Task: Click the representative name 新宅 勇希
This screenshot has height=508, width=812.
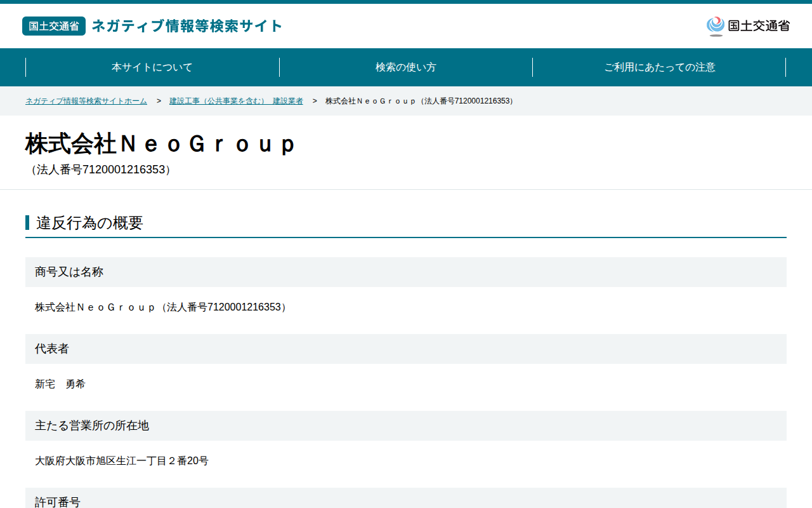Action: [60, 384]
